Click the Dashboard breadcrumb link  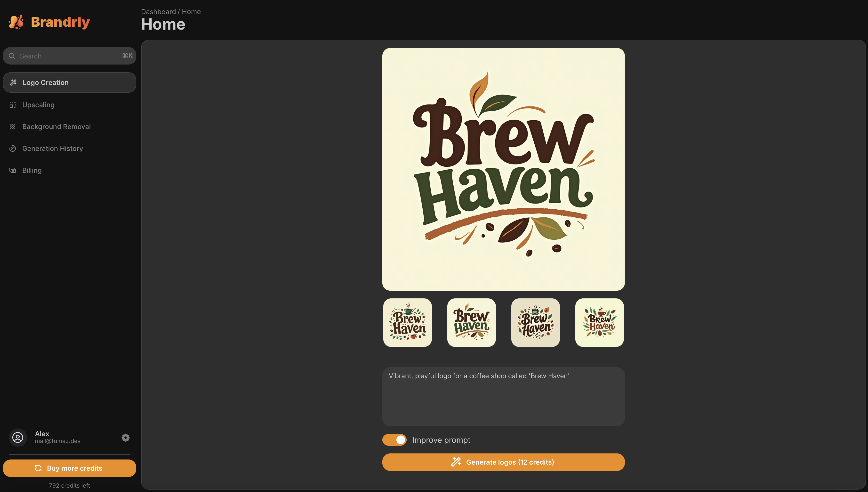point(158,12)
